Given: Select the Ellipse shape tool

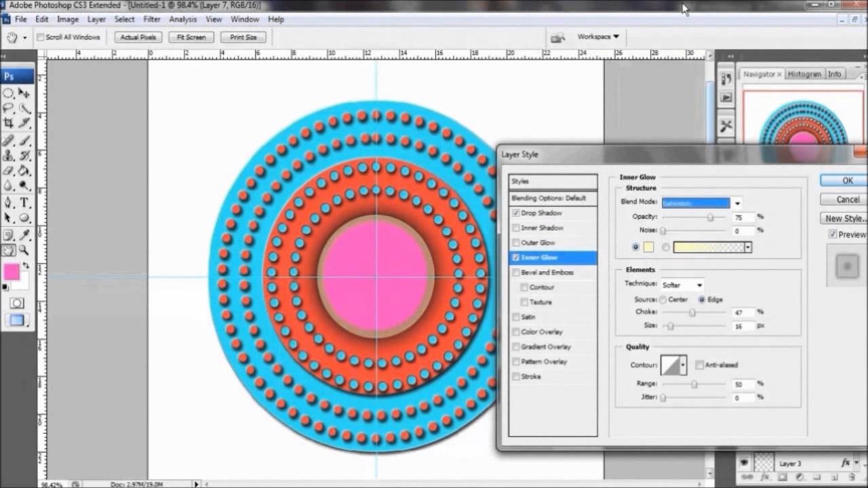Looking at the screenshot, I should coord(24,218).
